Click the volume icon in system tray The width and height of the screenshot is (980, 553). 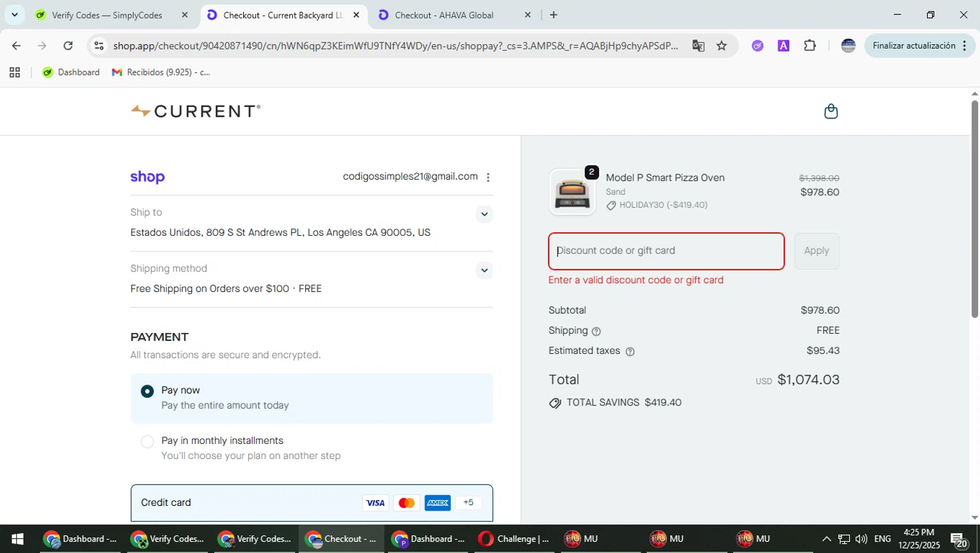coord(861,539)
